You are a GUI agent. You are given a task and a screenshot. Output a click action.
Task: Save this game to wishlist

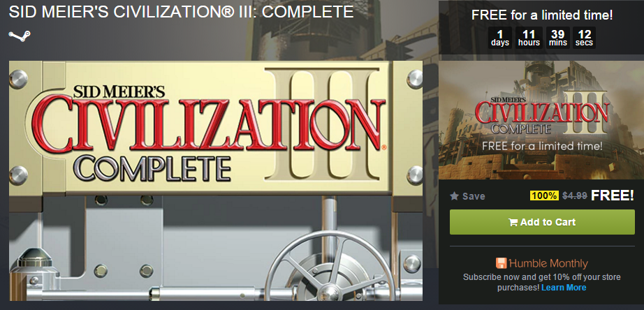point(467,196)
